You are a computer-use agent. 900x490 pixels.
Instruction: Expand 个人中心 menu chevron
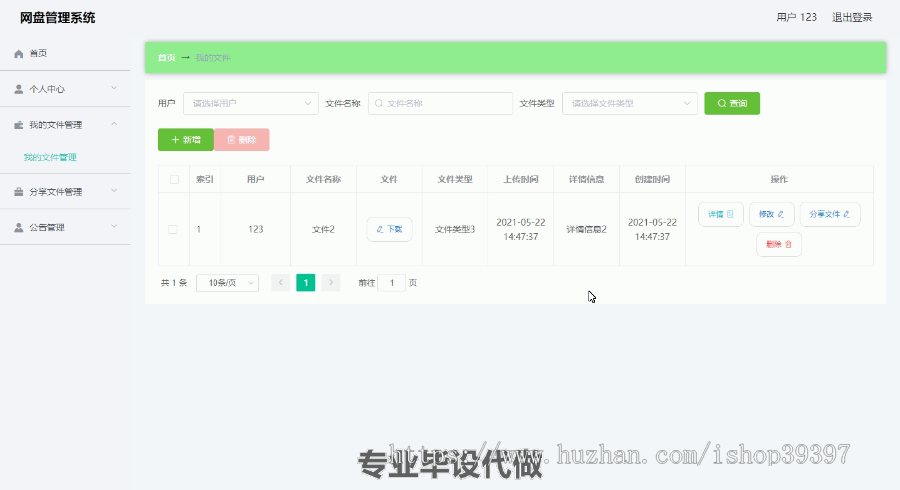click(114, 88)
